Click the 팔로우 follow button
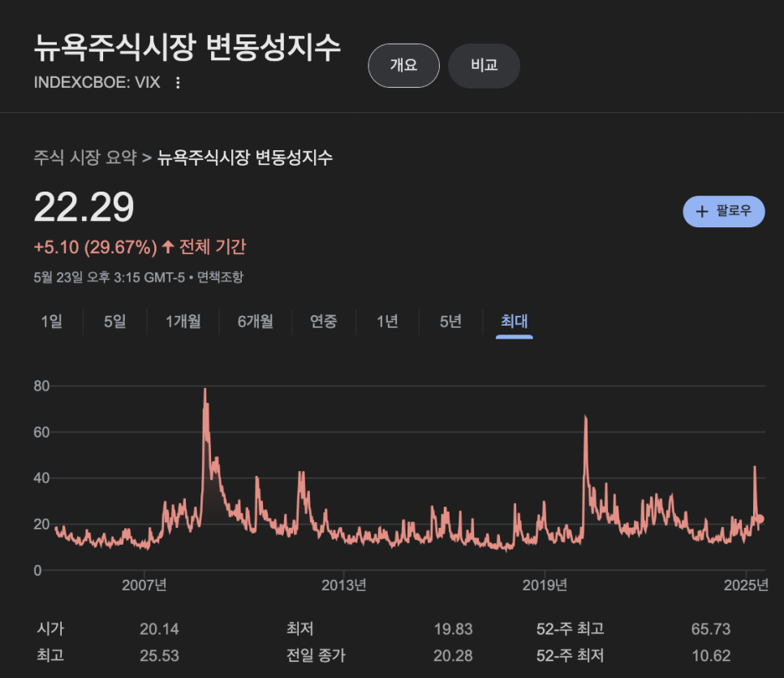784x678 pixels. [x=723, y=211]
